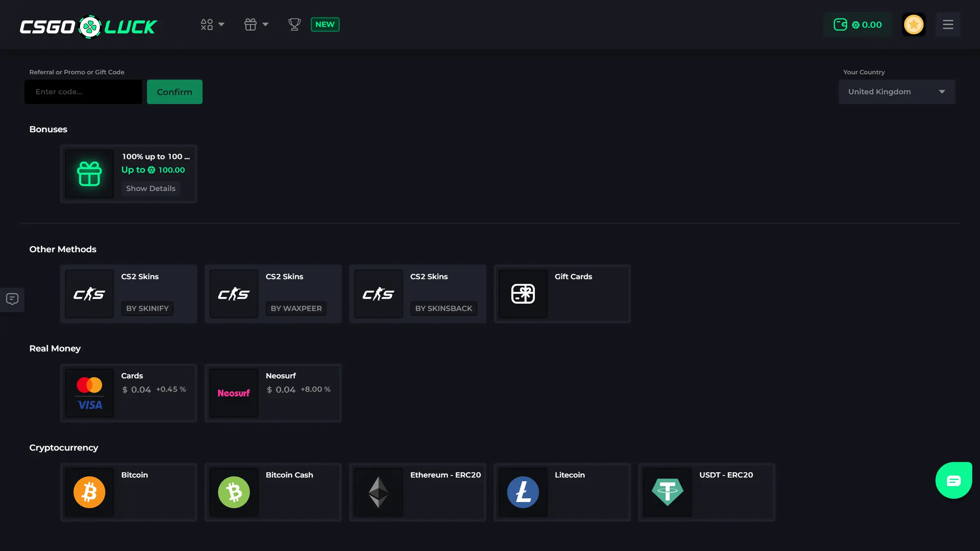The image size is (980, 551).
Task: Click the Up to 100.00 bonus amount
Action: click(153, 170)
